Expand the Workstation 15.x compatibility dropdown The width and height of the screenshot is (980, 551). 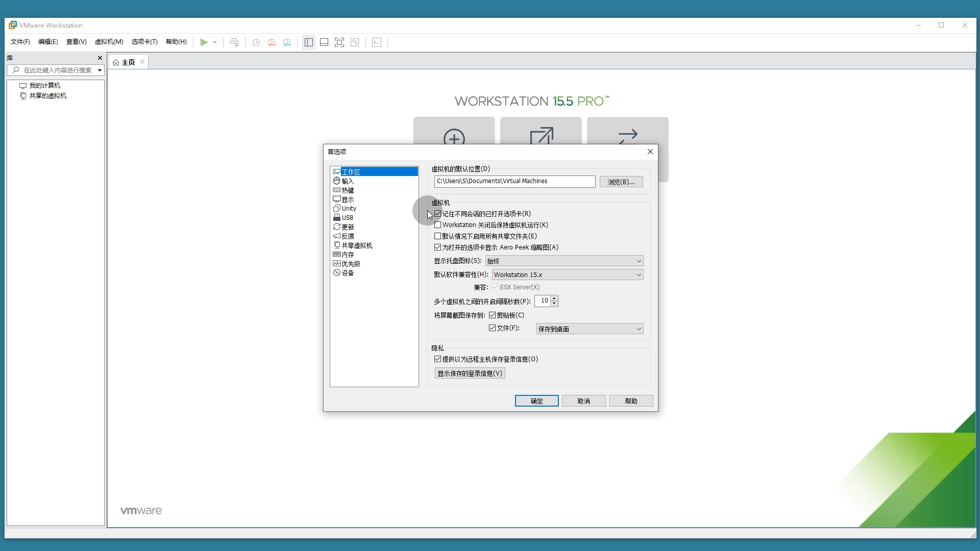tap(568, 275)
